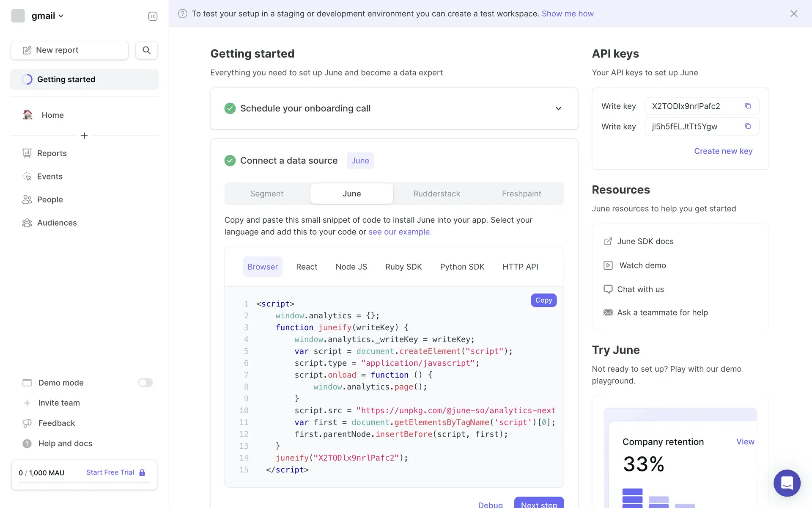Viewport: 812px width, 508px height.
Task: Click Create new key link
Action: pos(723,151)
